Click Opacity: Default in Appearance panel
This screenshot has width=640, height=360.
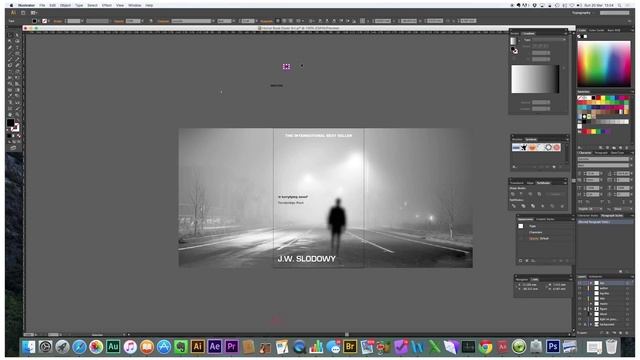[539, 238]
